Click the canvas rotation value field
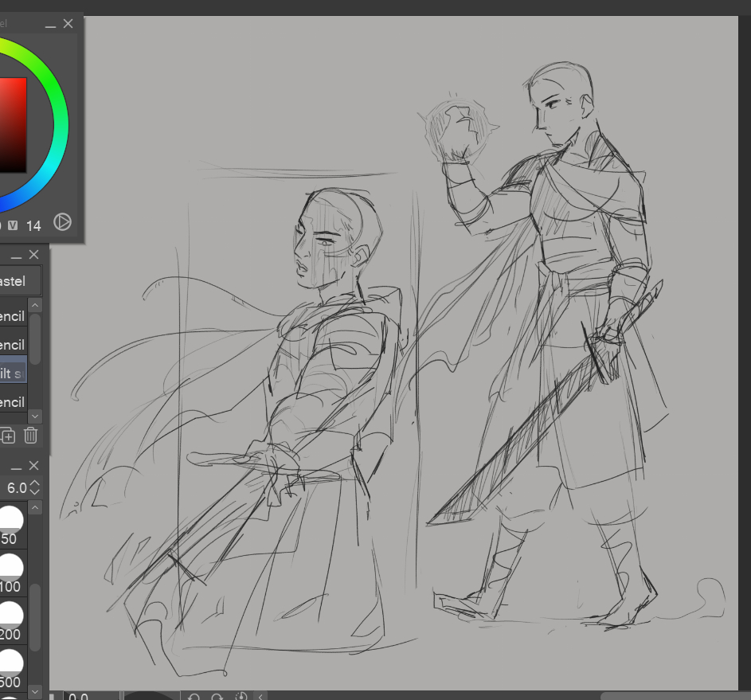This screenshot has height=700, width=751. click(88, 697)
